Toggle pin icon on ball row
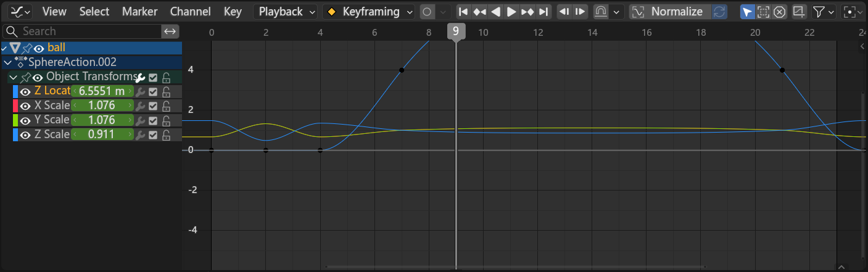Image resolution: width=868 pixels, height=272 pixels. tap(27, 47)
